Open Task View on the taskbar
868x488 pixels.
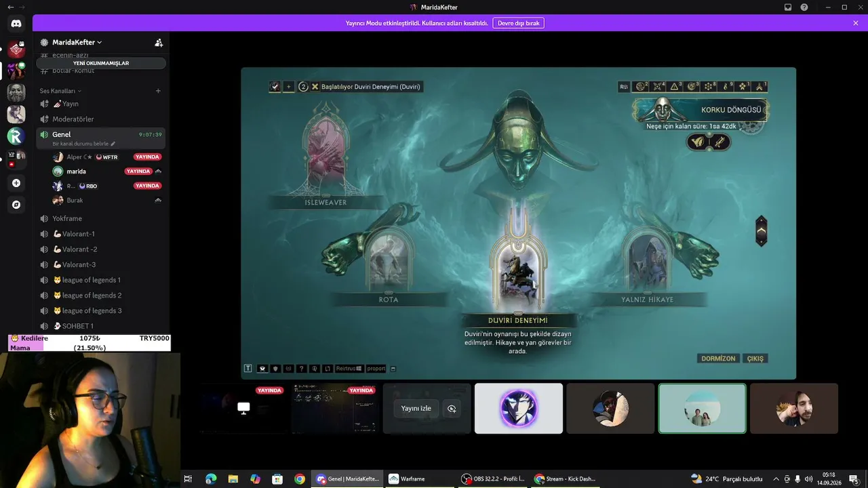188,479
